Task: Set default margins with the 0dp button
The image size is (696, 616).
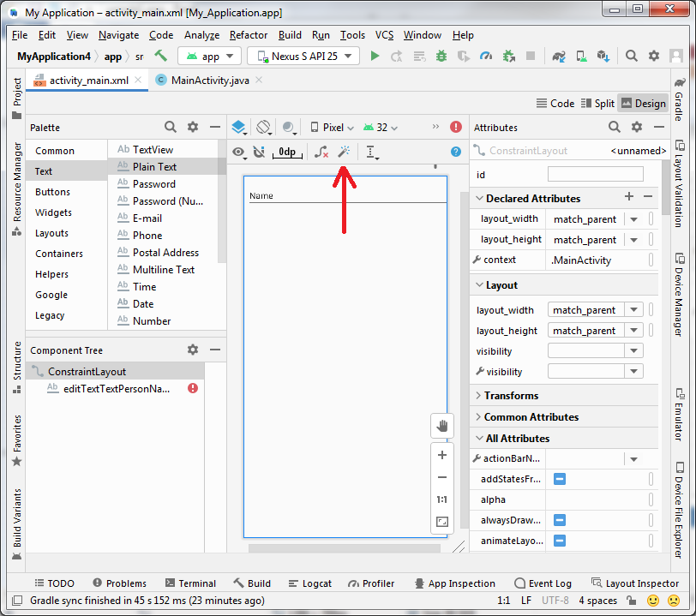Action: pyautogui.click(x=287, y=153)
